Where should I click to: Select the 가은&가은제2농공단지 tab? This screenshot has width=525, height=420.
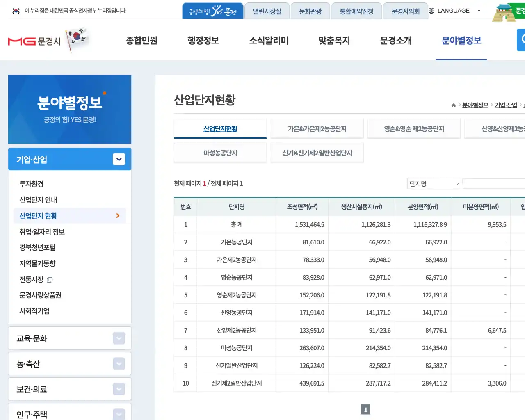317,129
